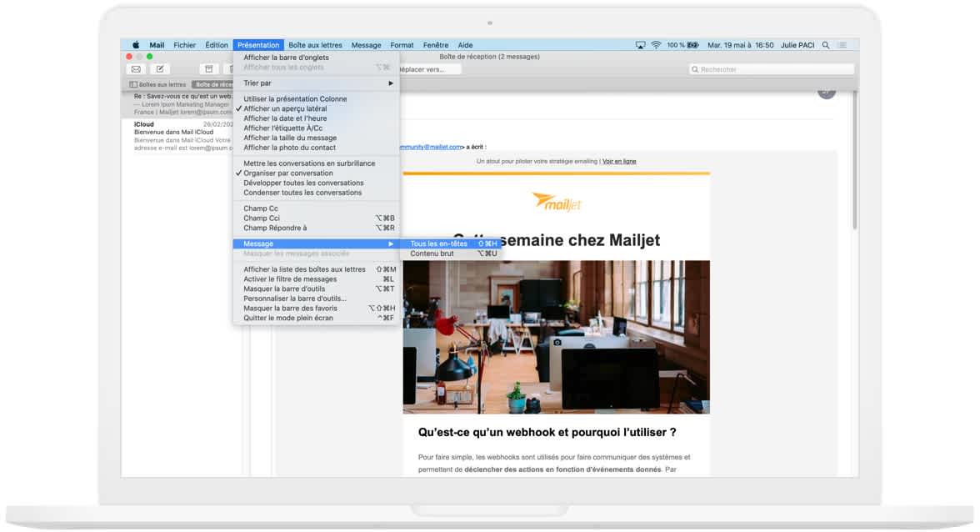Select Champ Cci menu item
The height and width of the screenshot is (532, 980).
[316, 218]
